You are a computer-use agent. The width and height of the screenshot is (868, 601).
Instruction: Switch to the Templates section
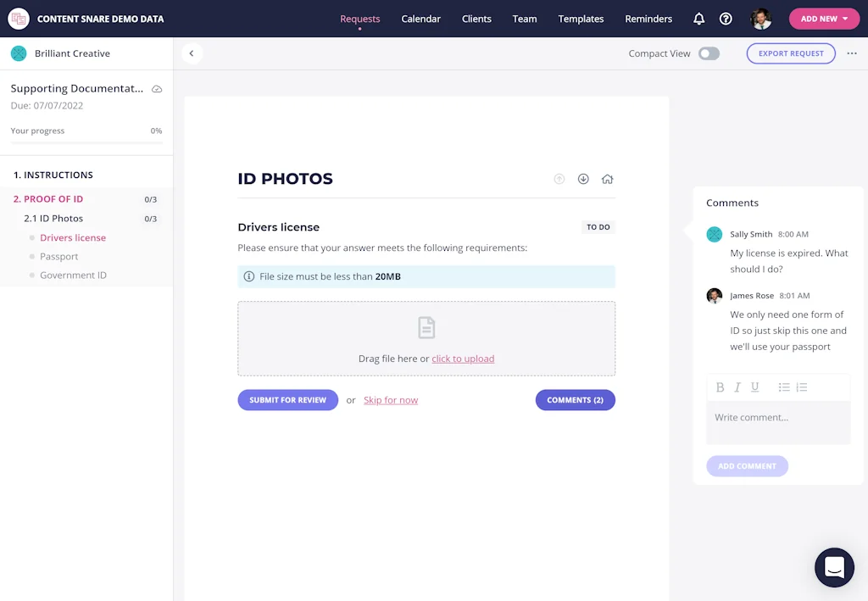coord(581,18)
